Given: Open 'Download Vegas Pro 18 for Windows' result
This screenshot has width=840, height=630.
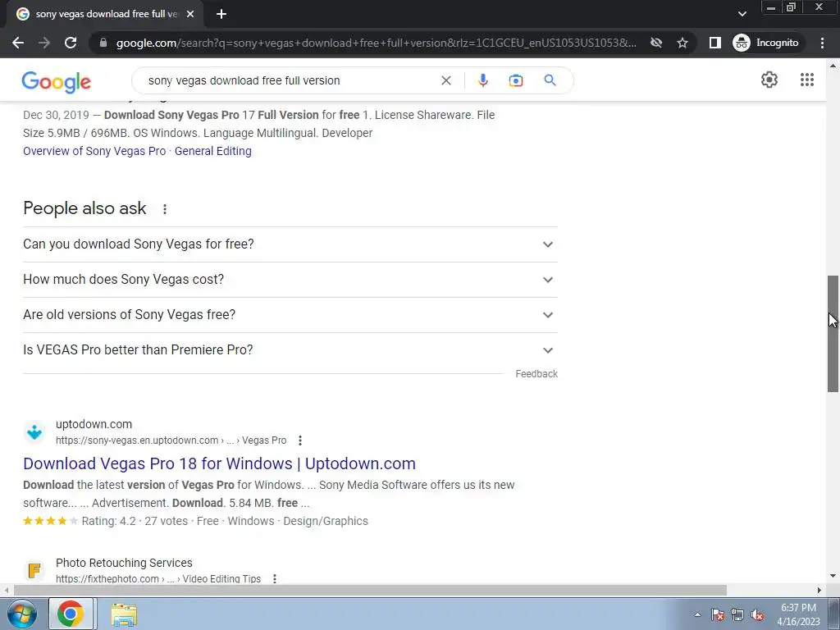Looking at the screenshot, I should [219, 463].
